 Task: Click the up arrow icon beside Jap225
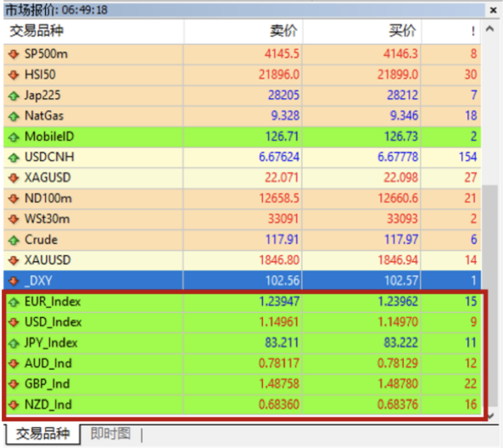(x=14, y=95)
